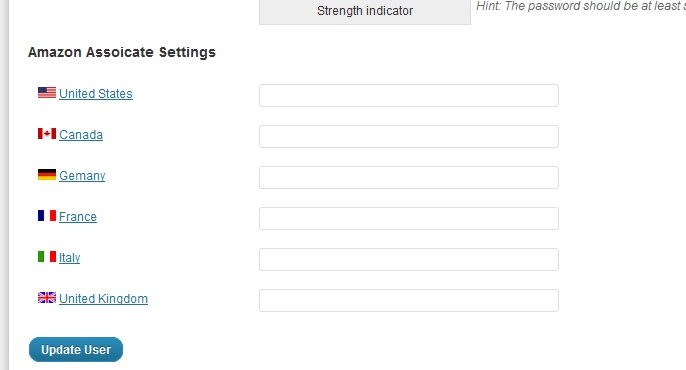Image resolution: width=686 pixels, height=370 pixels.
Task: Click the Germany flag icon
Action: 47,175
